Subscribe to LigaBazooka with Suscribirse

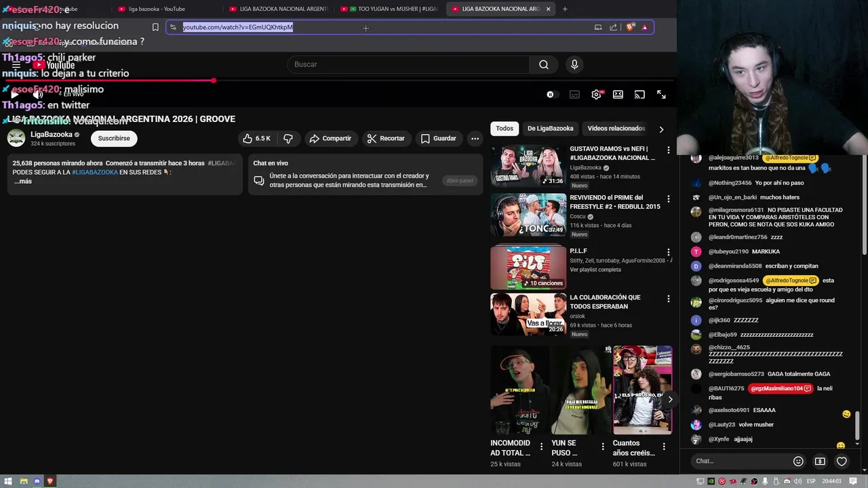click(114, 138)
